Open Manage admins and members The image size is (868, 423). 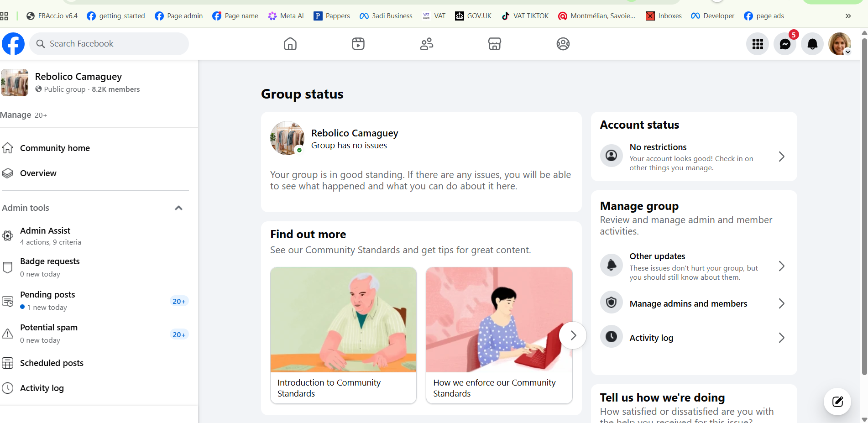(x=694, y=303)
